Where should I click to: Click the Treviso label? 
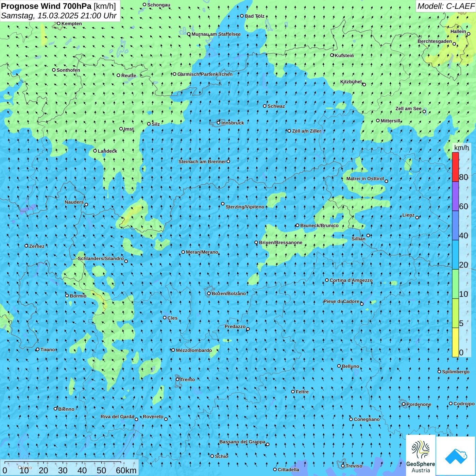354,466
